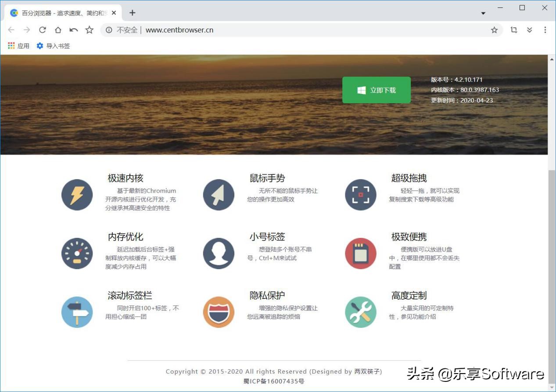Open the tab search dropdown arrow
This screenshot has width=556, height=392.
483,13
